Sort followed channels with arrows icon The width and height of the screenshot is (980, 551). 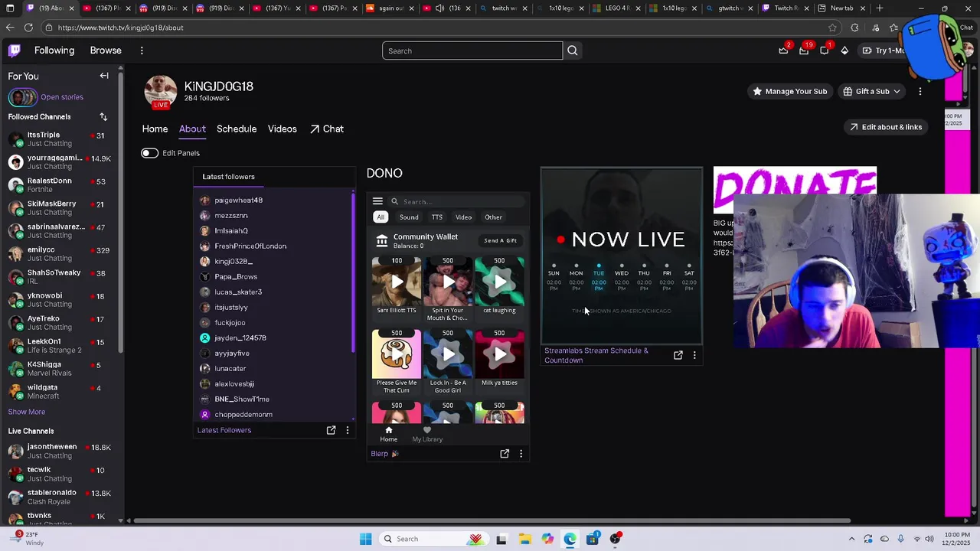point(103,117)
